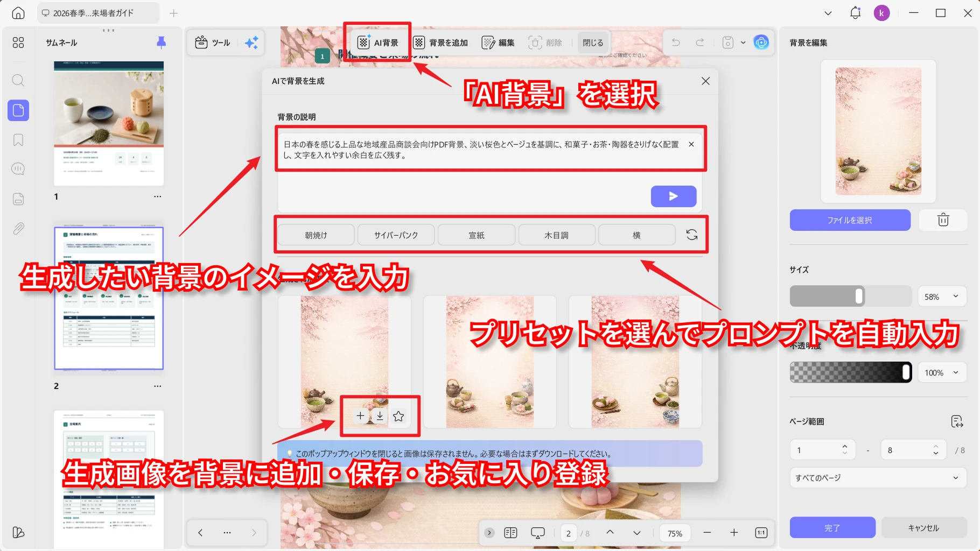Add a new tab with plus

pos(173,13)
